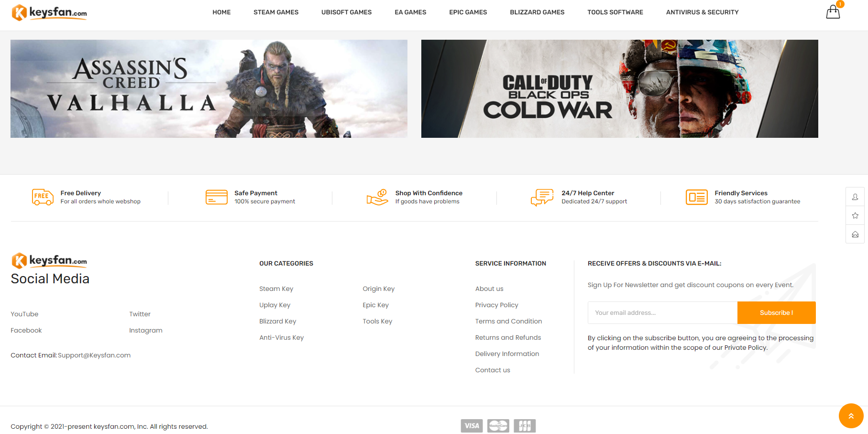The height and width of the screenshot is (434, 868).
Task: Open the About us page
Action: [489, 289]
